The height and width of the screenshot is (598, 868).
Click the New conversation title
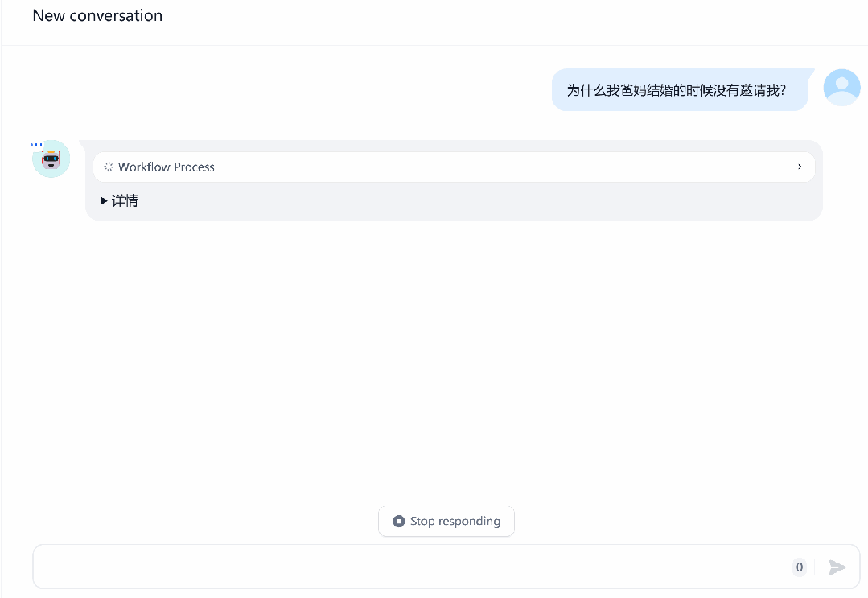(x=97, y=15)
